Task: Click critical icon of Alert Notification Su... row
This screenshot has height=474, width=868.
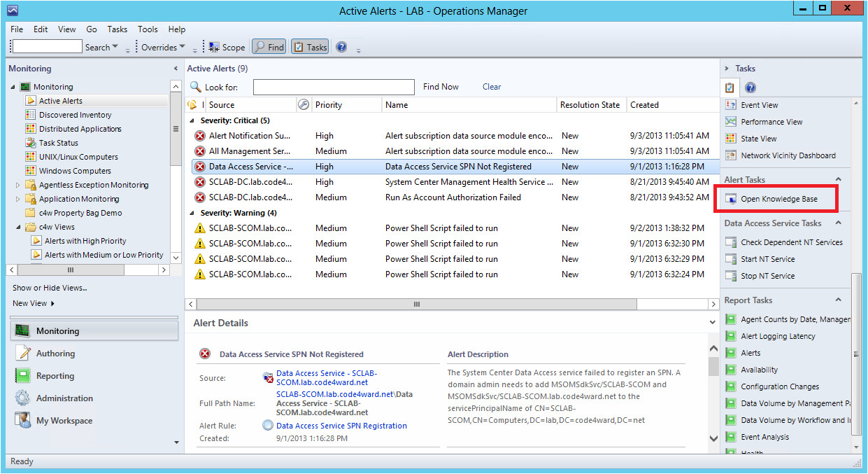Action: tap(200, 136)
